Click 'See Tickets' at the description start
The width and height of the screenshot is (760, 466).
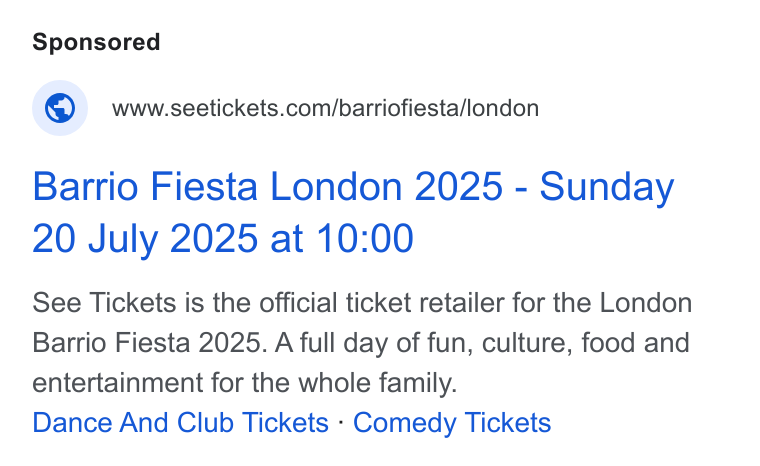point(104,303)
